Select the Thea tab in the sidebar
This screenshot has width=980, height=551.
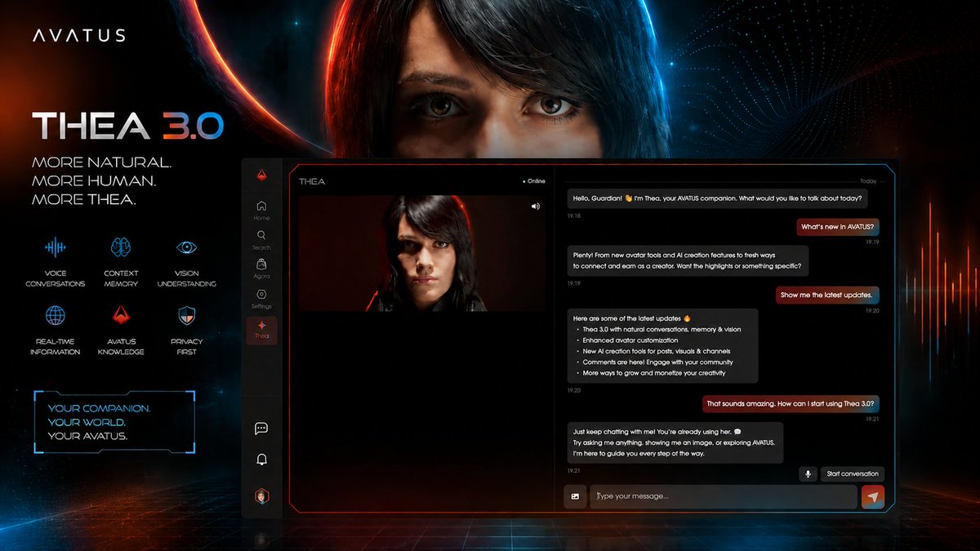point(261,330)
